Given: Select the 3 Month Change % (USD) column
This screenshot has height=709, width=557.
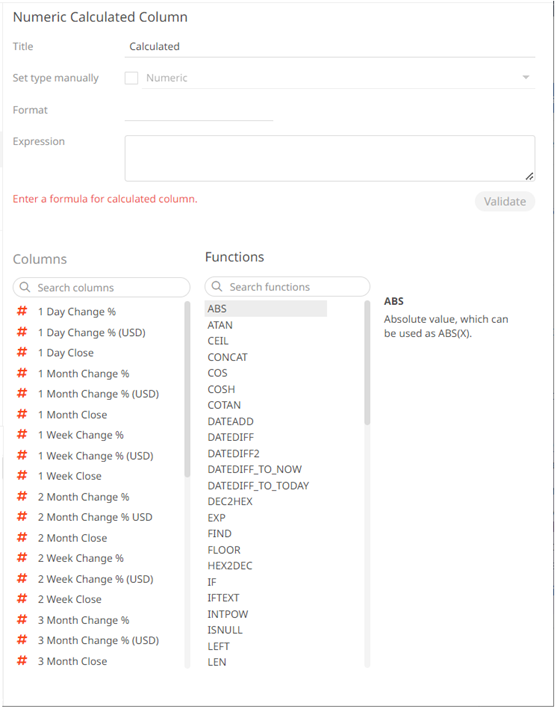Looking at the screenshot, I should pyautogui.click(x=98, y=640).
